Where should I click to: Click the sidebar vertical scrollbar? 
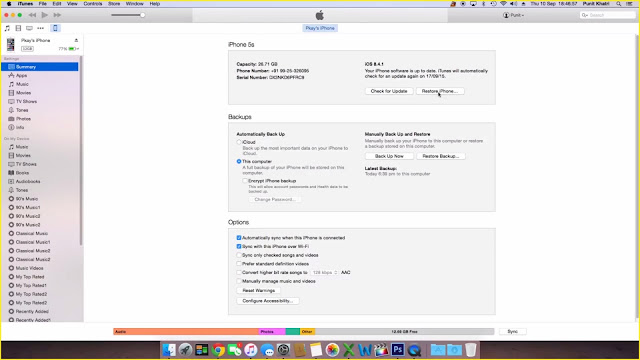coord(81,151)
